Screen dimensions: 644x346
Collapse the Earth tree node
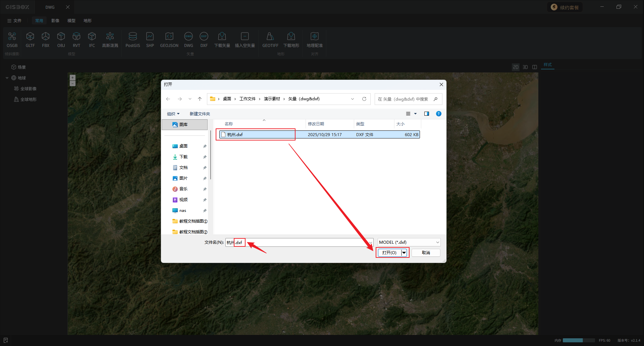coord(7,78)
